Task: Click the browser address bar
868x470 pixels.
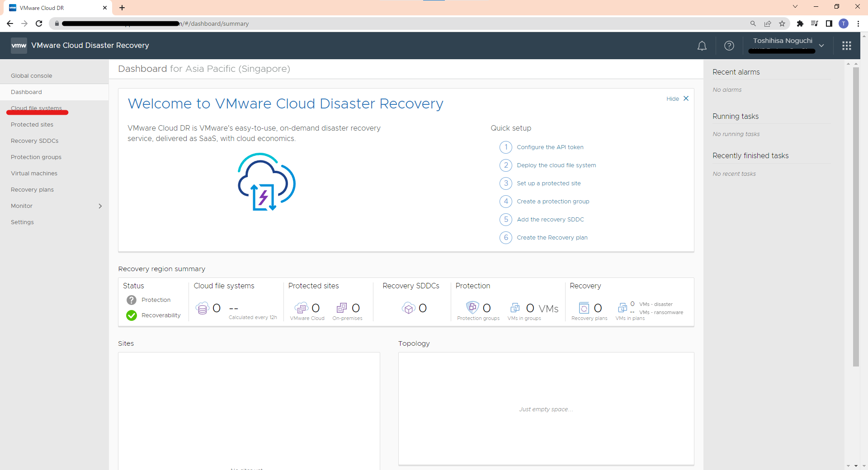Action: (398, 23)
